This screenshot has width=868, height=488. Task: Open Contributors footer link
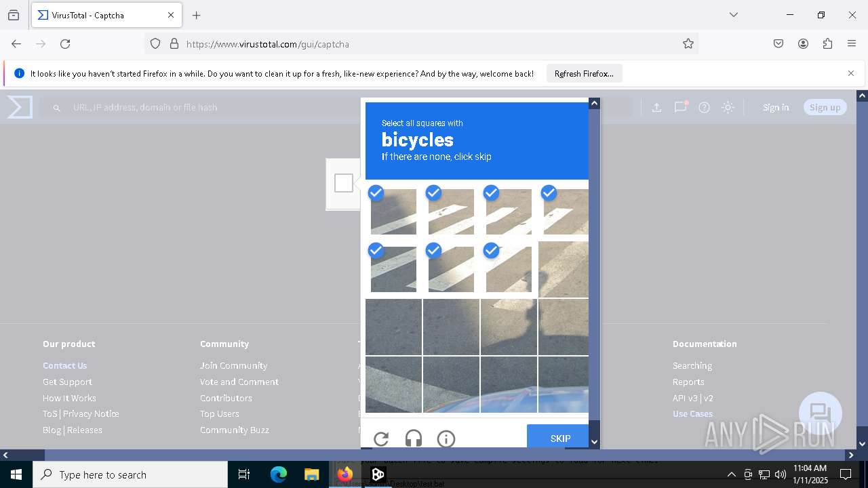tap(226, 398)
